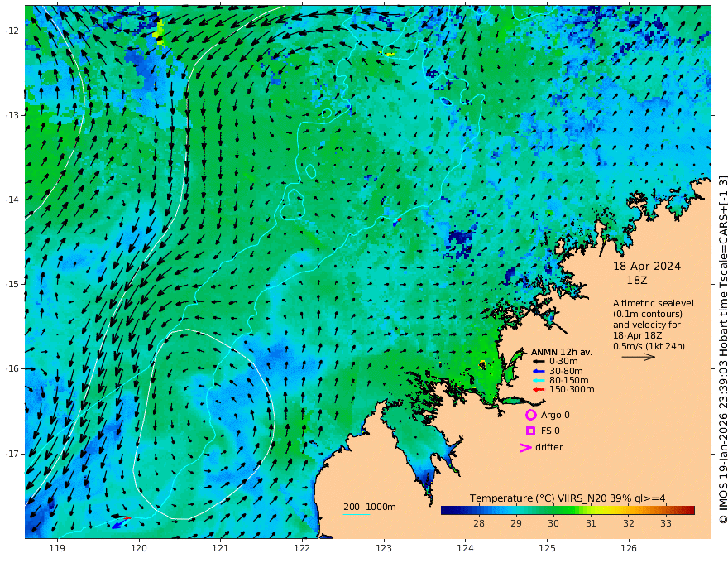Click the 119 longitude axis label
Screen dimensions: 728x563
click(x=57, y=549)
